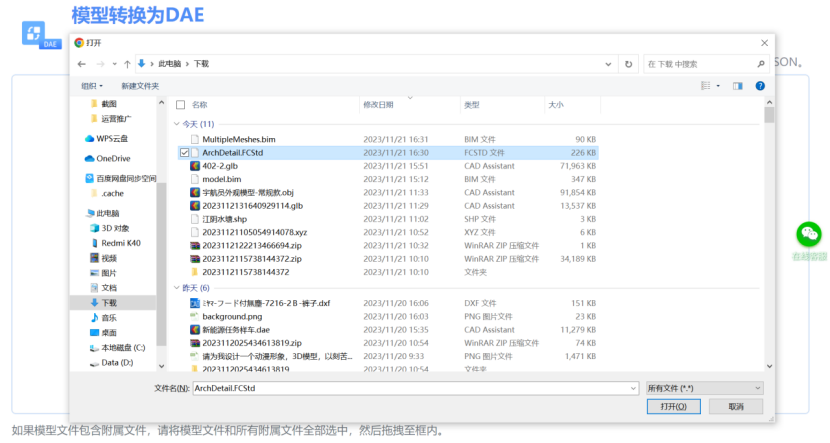Viewport: 830px width, 443px height.
Task: Select 文档 in the navigation pane
Action: click(109, 288)
